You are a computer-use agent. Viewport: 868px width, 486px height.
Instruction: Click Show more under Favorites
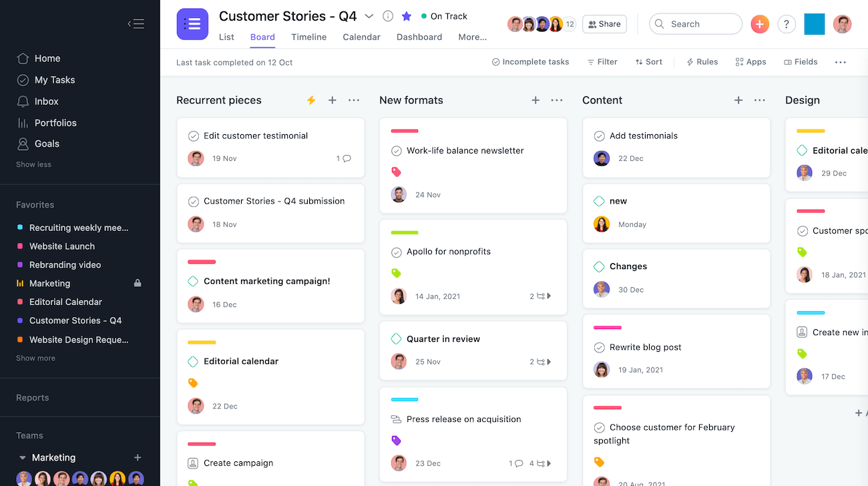pos(35,358)
